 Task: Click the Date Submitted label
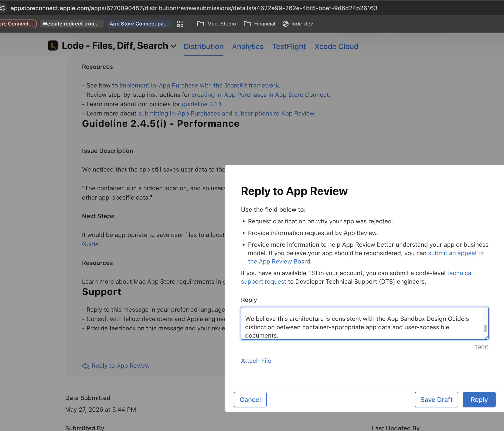coord(88,398)
